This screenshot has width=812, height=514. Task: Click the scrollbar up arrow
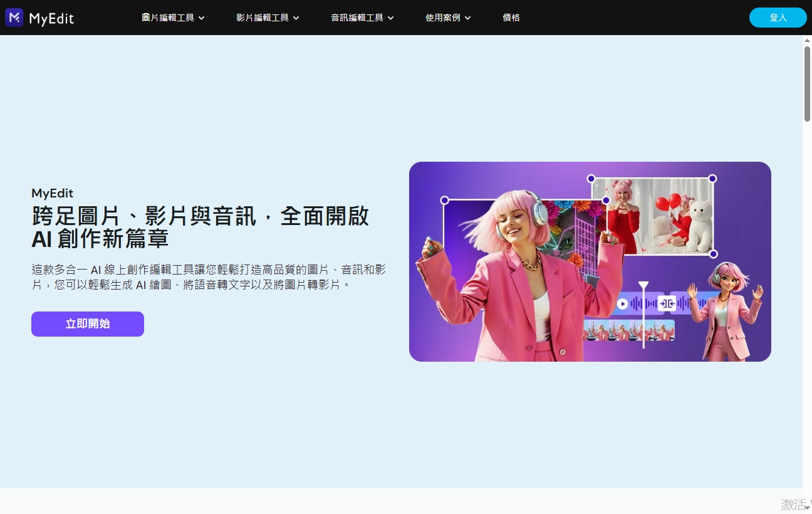(x=807, y=39)
